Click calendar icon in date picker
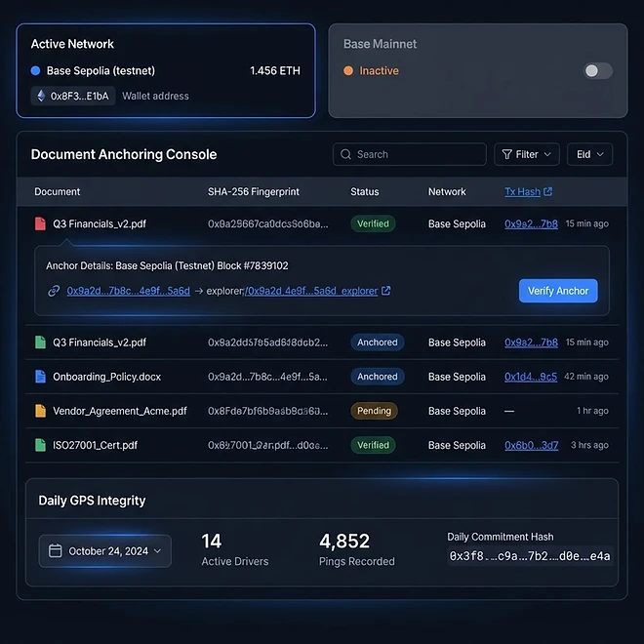Viewport: 644px width, 644px height. tap(55, 550)
